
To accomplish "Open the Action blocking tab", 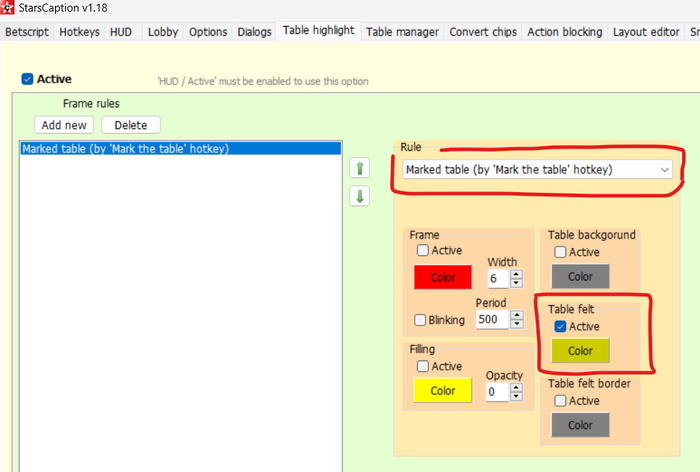I will click(565, 32).
